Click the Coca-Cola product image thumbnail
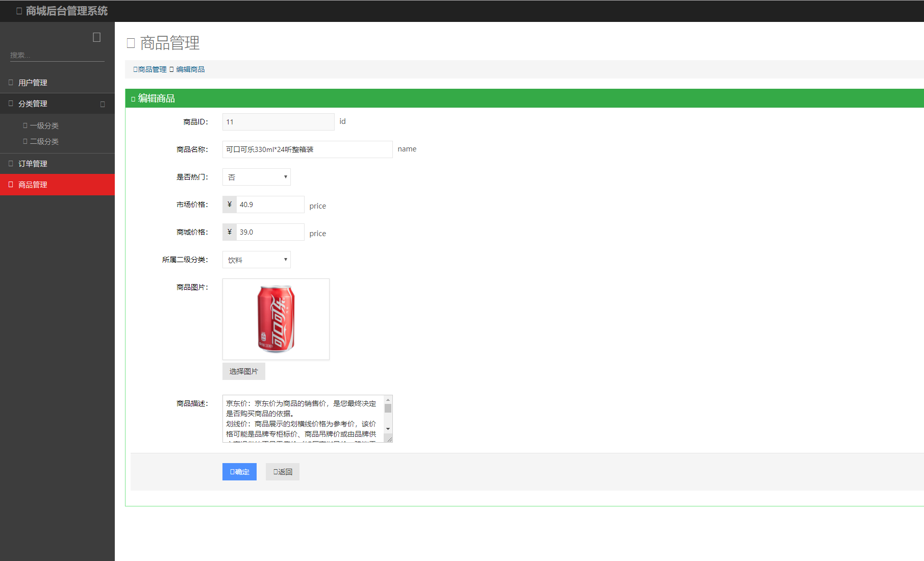Image resolution: width=924 pixels, height=561 pixels. [x=276, y=319]
